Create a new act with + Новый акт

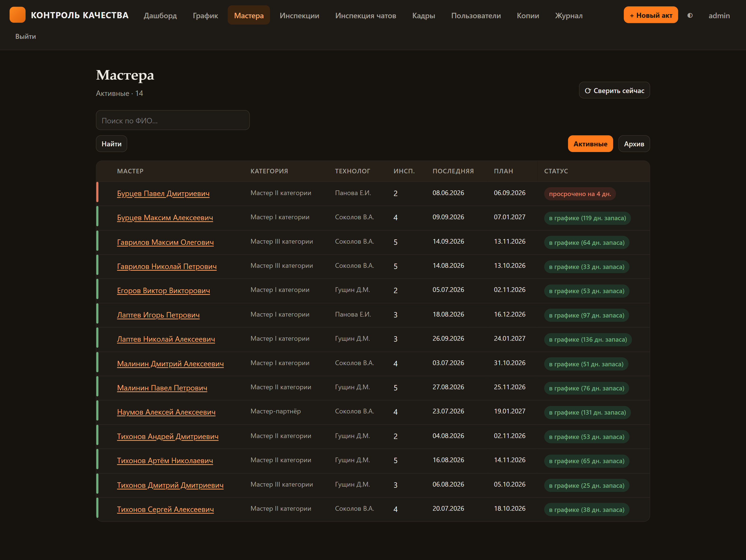tap(651, 15)
